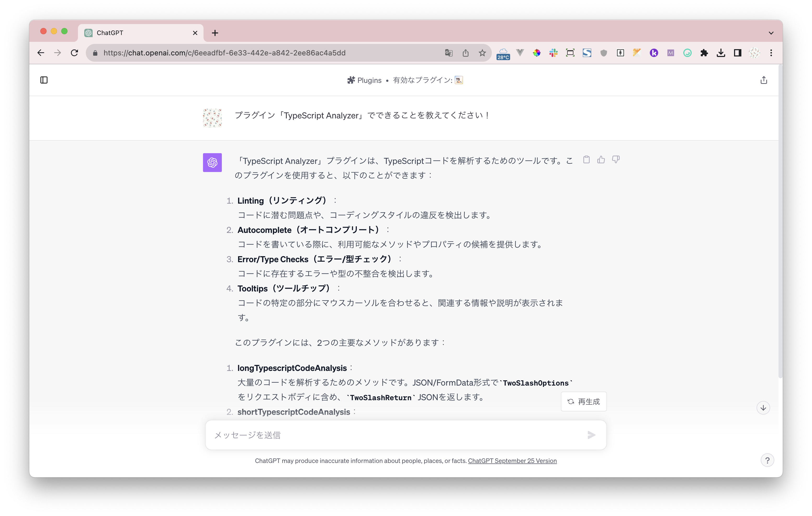Open Chrome's three-dot menu
Screen dimensions: 812x516
coord(771,53)
